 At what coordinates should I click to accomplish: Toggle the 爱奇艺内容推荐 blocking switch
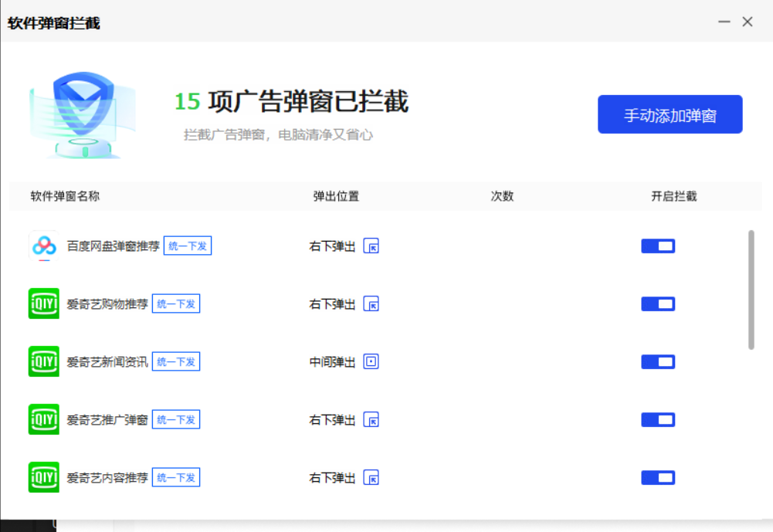[x=658, y=477]
